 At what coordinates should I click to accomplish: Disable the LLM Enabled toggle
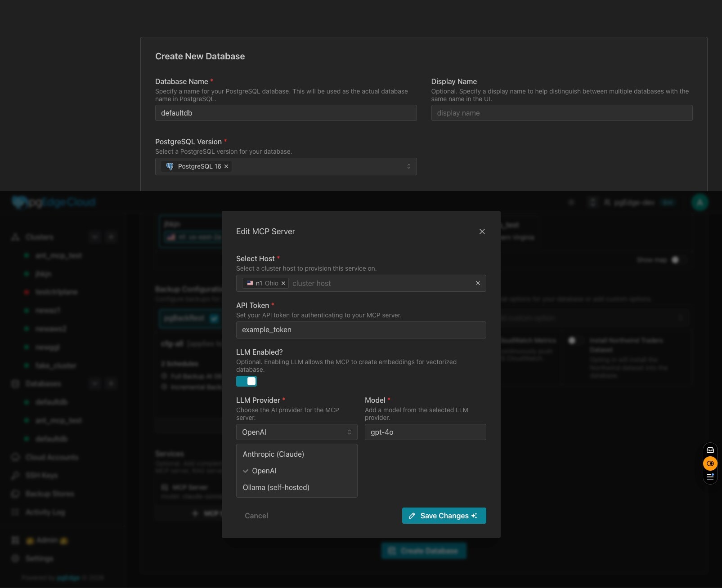click(247, 381)
